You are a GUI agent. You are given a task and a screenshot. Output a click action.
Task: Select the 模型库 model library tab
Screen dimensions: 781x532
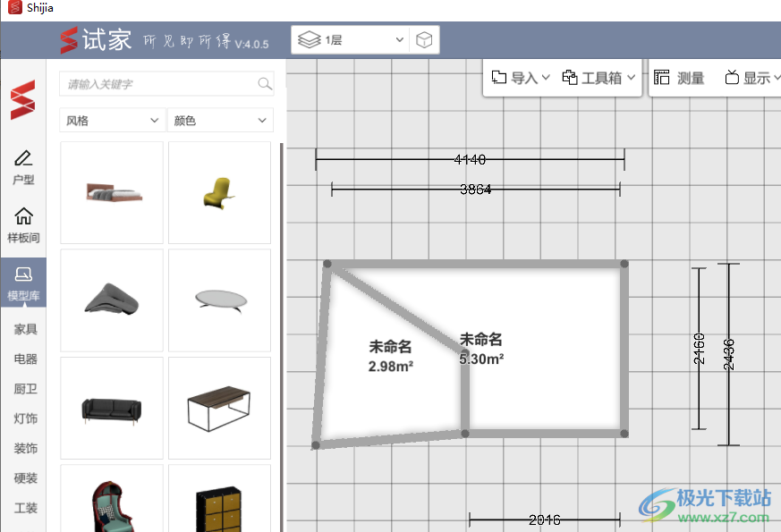coord(23,283)
